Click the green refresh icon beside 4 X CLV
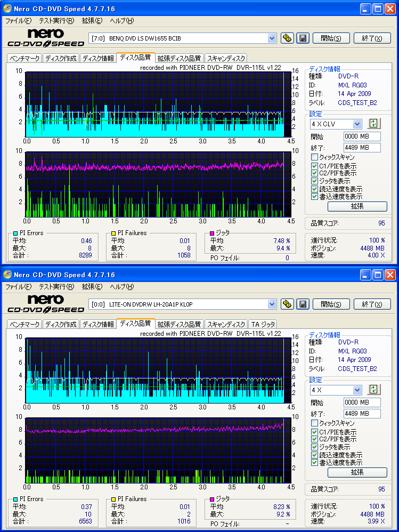The image size is (399, 532). (x=374, y=124)
